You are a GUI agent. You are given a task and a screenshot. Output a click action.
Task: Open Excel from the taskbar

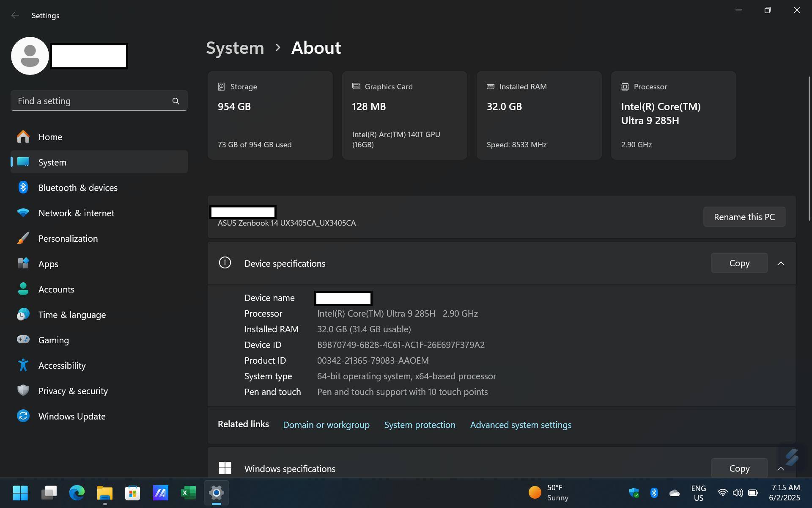click(x=188, y=493)
